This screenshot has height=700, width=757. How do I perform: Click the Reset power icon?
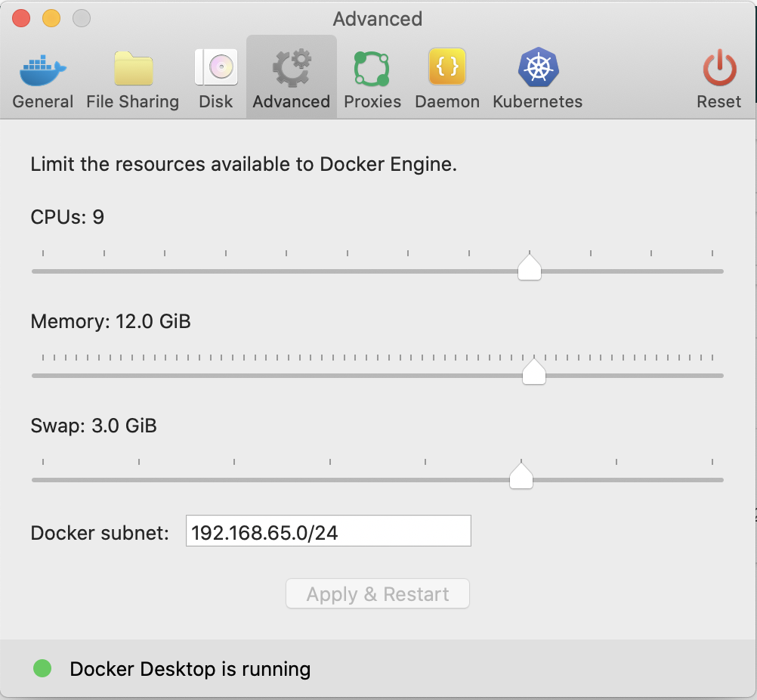(719, 67)
